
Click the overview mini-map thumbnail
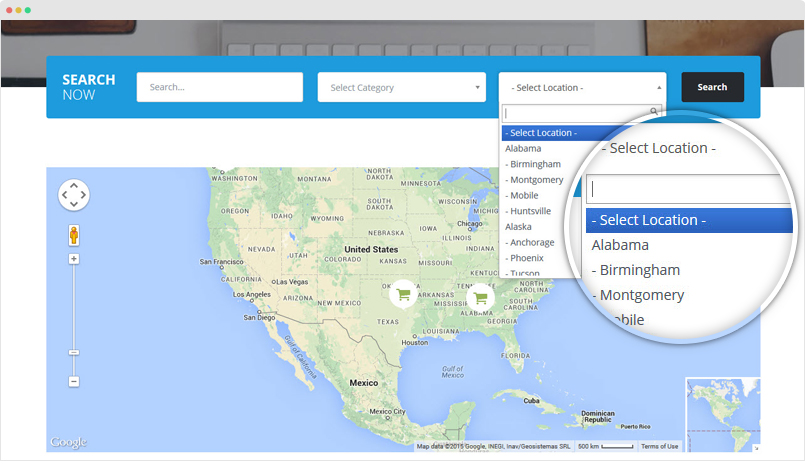[723, 415]
